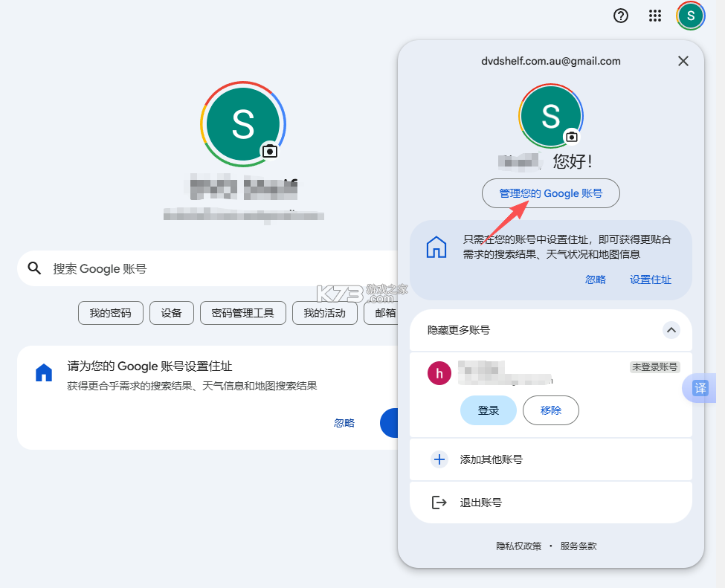Click the camera icon on the large profile photo
Viewport: 725px width, 588px height.
(270, 151)
